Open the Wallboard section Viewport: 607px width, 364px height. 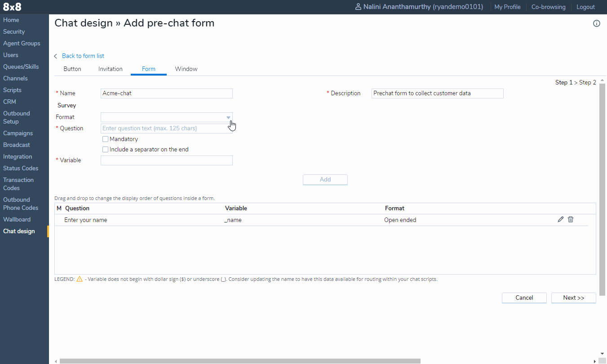coord(17,219)
